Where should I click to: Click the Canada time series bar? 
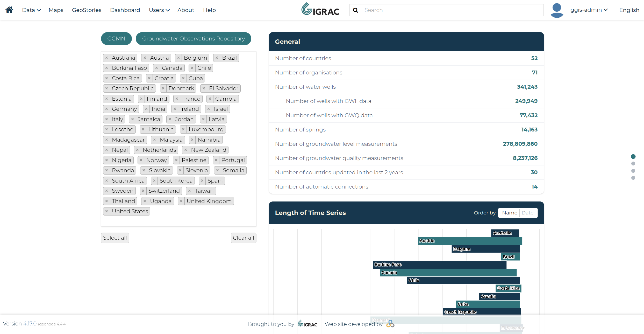click(x=448, y=273)
